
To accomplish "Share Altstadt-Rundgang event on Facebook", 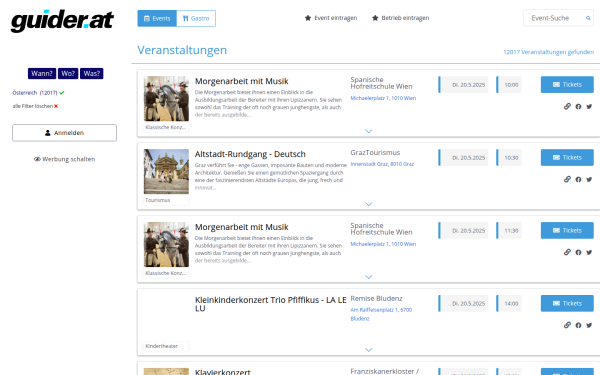I will [x=578, y=179].
